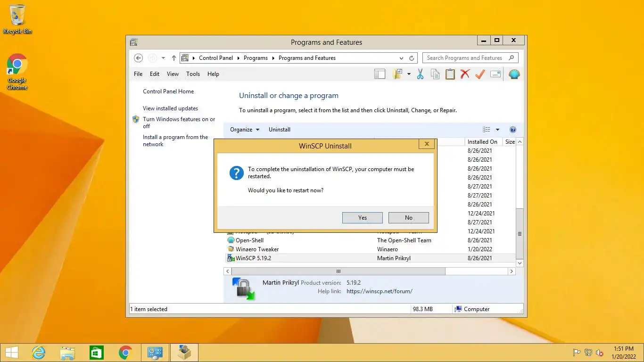
Task: Expand the folder options dropdown arrow
Action: click(409, 74)
